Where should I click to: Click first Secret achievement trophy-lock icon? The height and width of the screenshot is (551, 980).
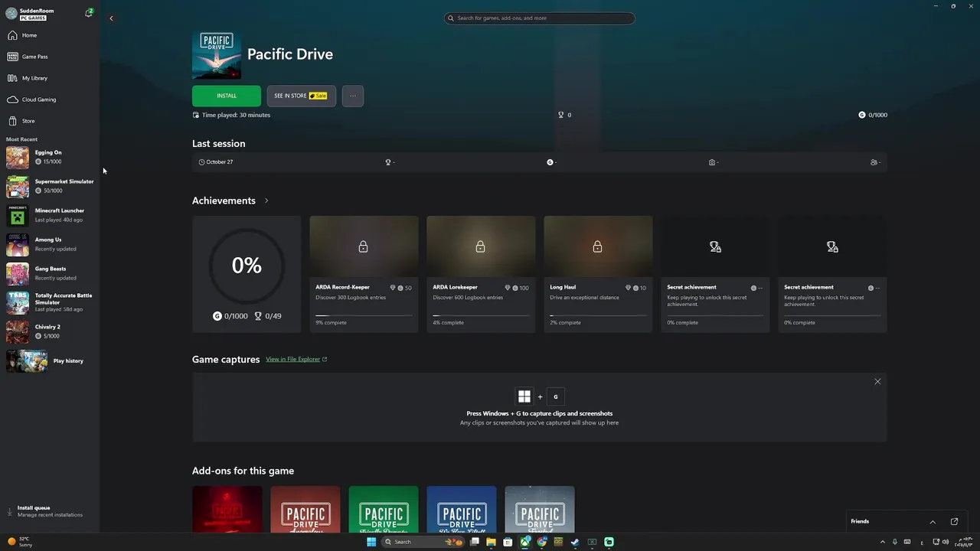pos(715,246)
